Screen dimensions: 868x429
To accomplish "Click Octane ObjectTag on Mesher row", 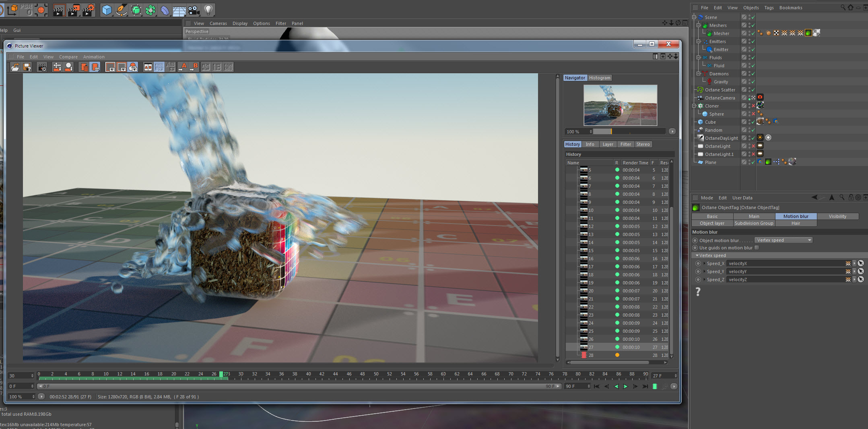I will (x=808, y=33).
